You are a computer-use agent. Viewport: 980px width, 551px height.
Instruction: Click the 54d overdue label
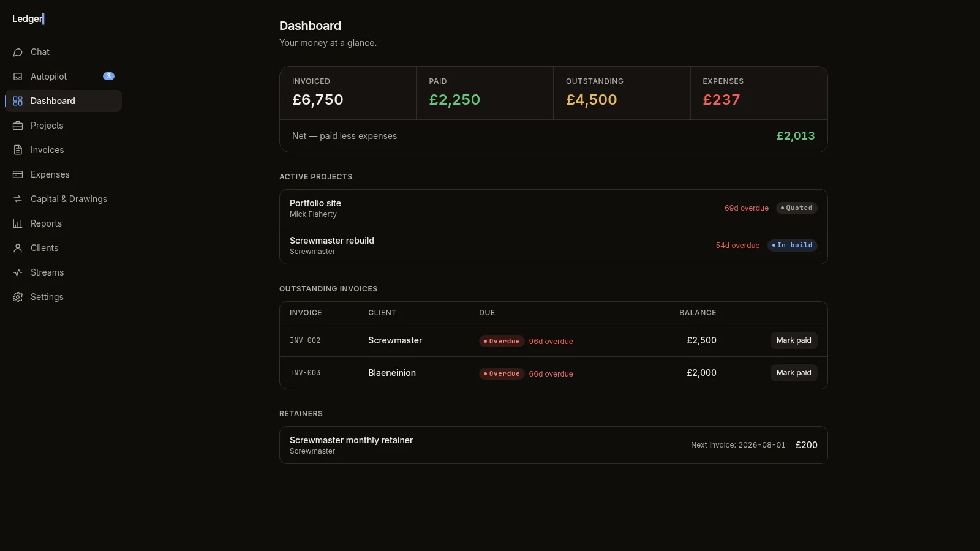pos(737,246)
